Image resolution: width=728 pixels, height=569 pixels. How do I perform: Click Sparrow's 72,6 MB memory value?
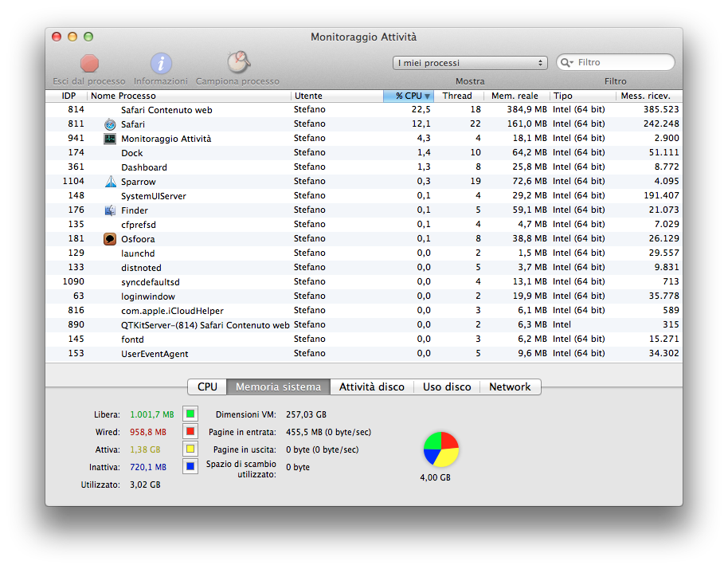[x=530, y=181]
